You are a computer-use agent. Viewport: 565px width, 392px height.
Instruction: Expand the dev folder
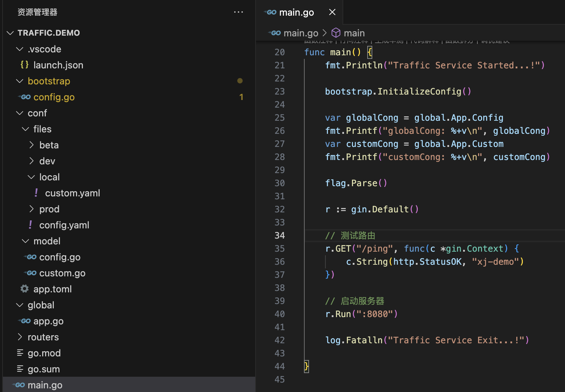click(x=31, y=161)
